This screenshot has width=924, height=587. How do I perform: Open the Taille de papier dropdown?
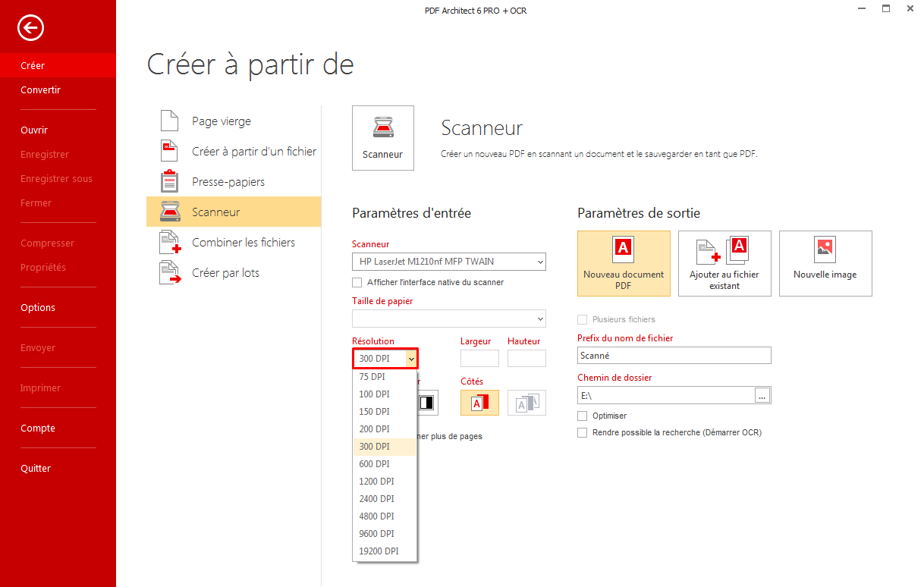tap(449, 319)
